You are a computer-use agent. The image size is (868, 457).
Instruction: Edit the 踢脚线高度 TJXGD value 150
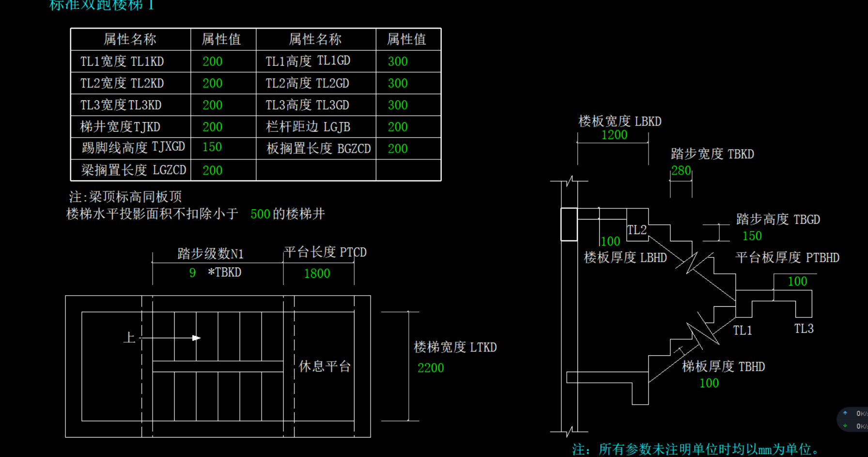pos(212,147)
